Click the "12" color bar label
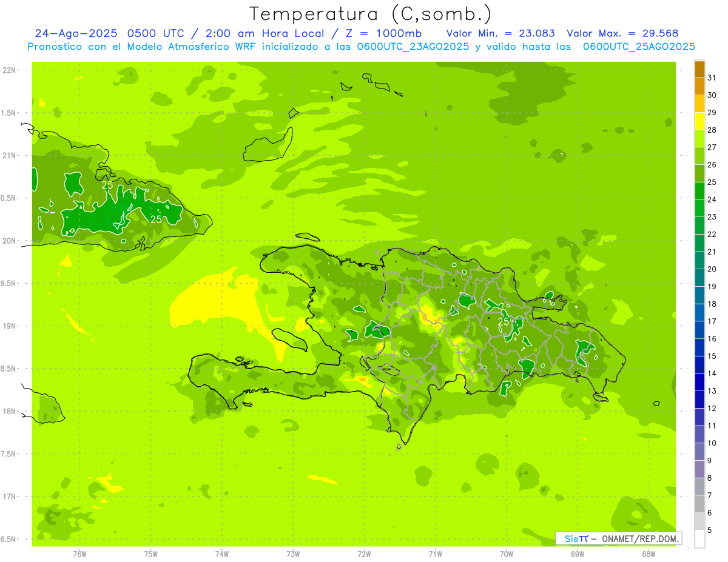Viewport: 728px width, 562px height. coord(712,409)
